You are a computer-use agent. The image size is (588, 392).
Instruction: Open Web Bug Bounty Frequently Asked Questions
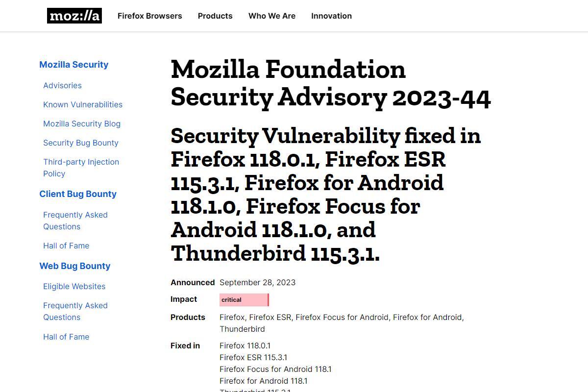coord(75,311)
